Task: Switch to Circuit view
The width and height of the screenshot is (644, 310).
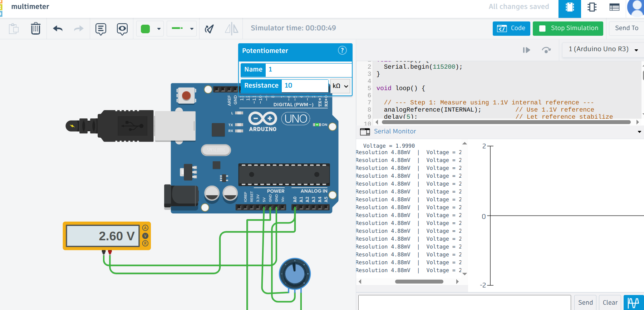Action: click(x=570, y=9)
